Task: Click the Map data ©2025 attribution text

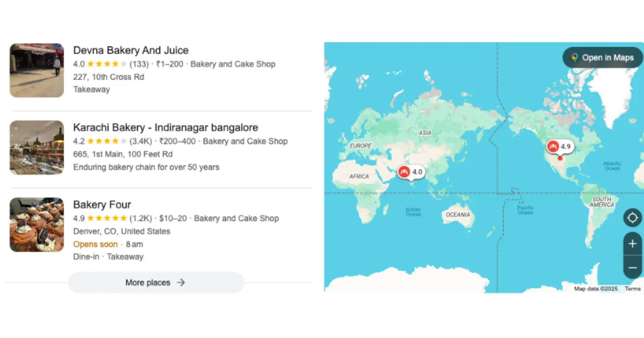Action: tap(596, 289)
